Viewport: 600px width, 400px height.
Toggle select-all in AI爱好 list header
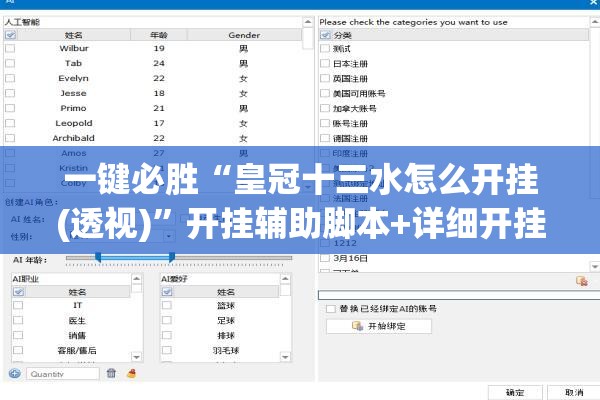pyautogui.click(x=167, y=292)
